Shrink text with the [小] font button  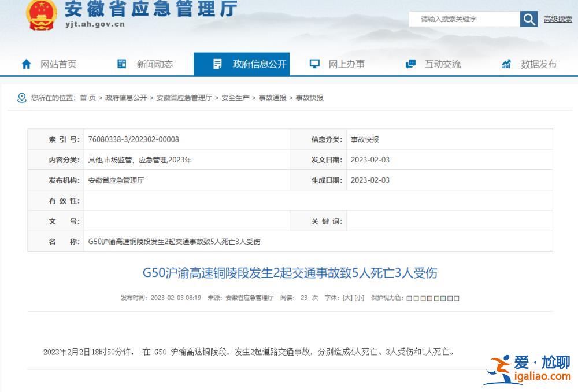tap(360, 298)
